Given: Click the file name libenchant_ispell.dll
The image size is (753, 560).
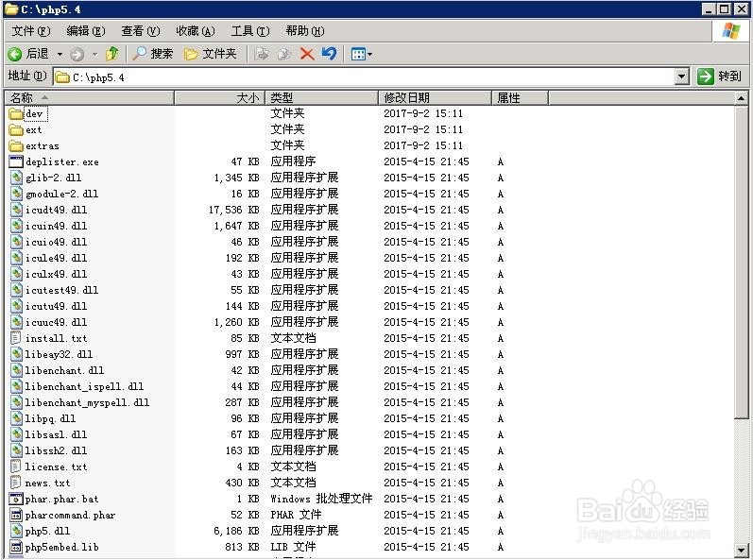Looking at the screenshot, I should [x=84, y=387].
